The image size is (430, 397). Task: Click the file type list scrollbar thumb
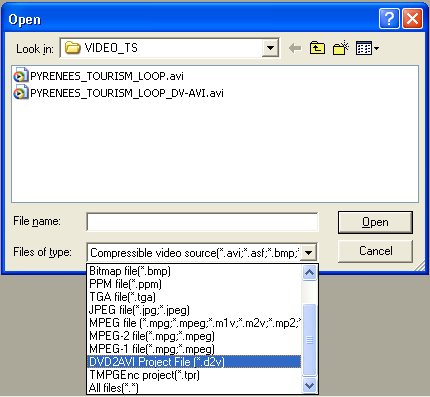[309, 340]
